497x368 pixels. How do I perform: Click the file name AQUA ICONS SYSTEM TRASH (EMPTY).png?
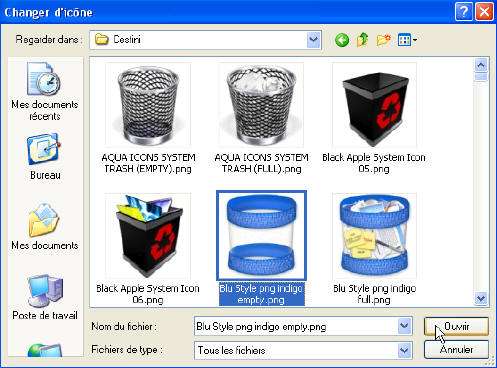148,163
